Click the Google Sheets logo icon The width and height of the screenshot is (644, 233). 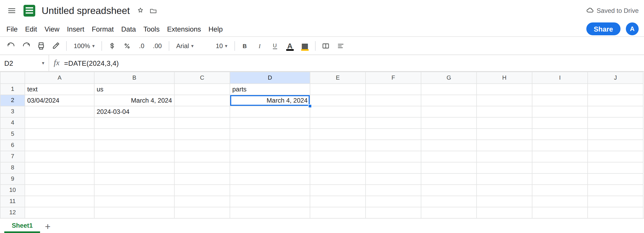click(29, 11)
